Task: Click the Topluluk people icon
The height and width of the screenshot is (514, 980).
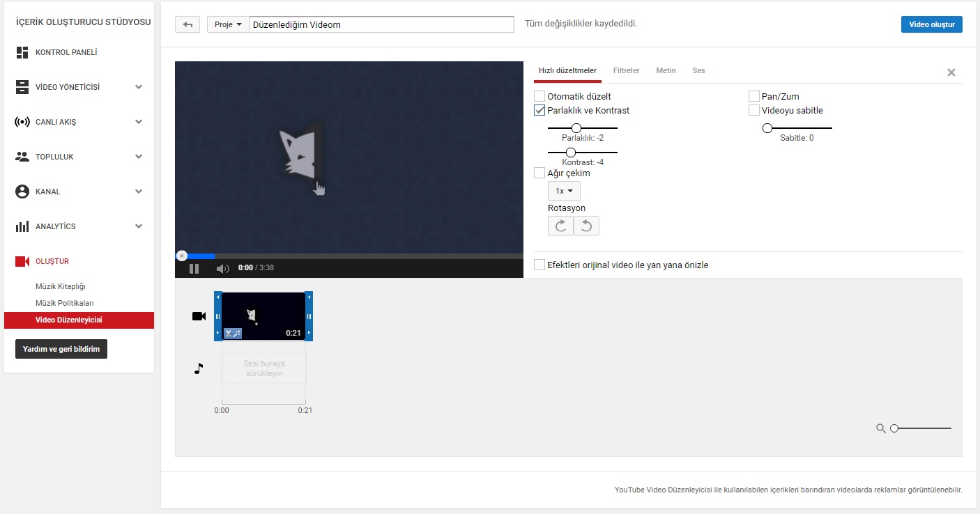Action: click(x=22, y=157)
